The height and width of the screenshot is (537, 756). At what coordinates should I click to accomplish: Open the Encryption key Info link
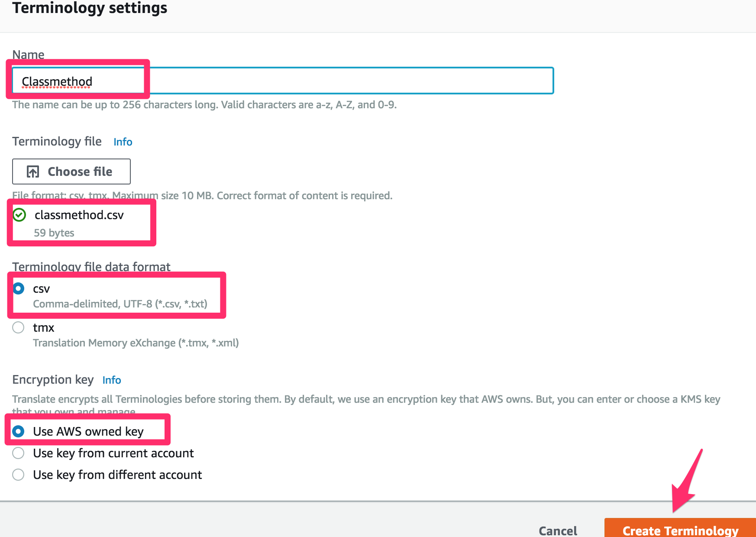click(111, 380)
